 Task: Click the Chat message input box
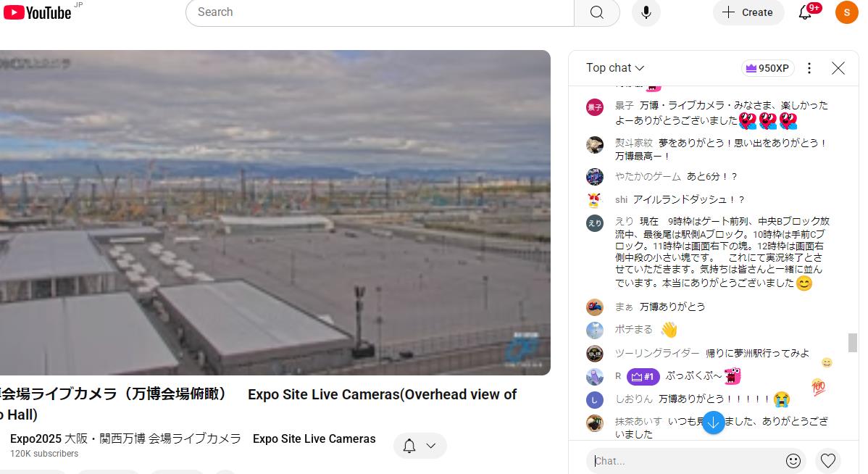click(x=685, y=460)
